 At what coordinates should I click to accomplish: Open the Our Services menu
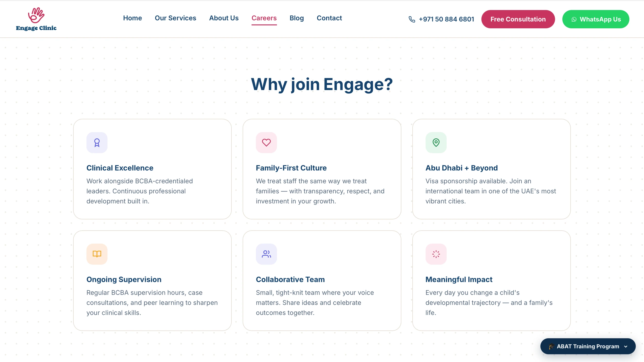click(175, 18)
